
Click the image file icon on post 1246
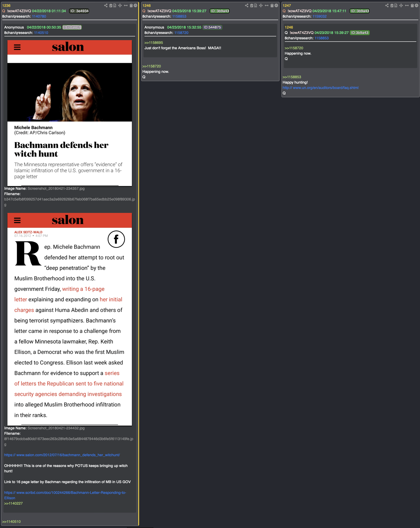pyautogui.click(x=255, y=5)
